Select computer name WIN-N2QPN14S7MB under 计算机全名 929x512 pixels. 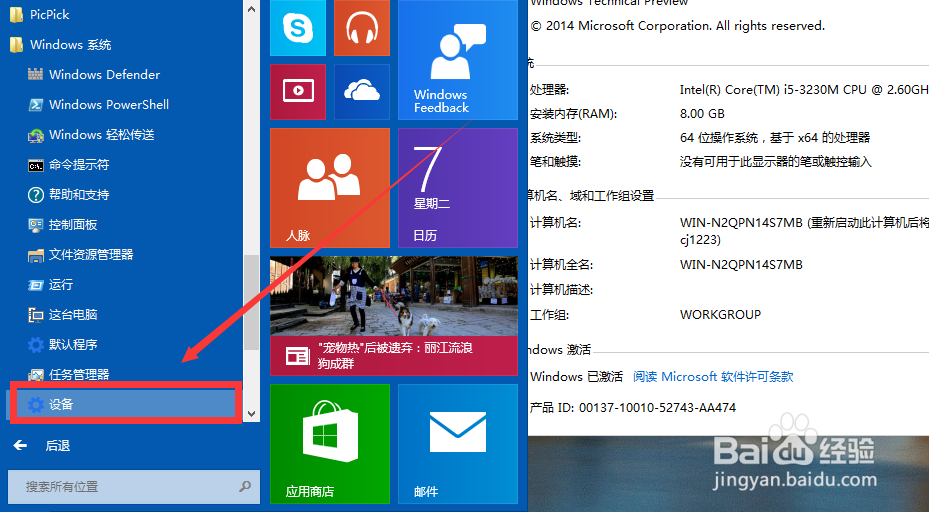741,264
